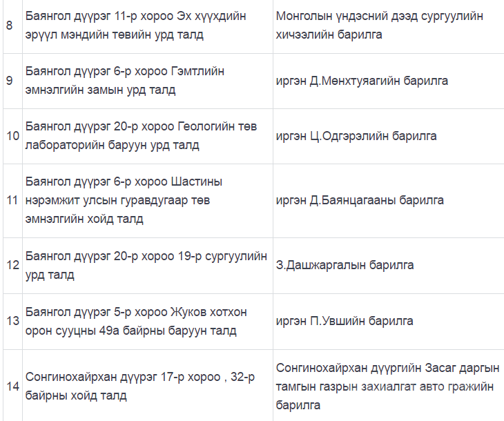The image size is (504, 421).
Task: Click row number 8 cell
Action: point(10,25)
